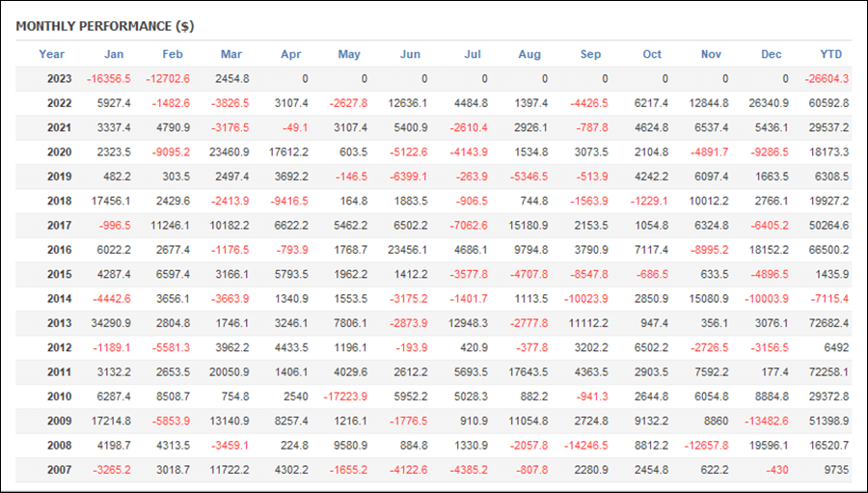This screenshot has height=493, width=868.
Task: Click the YTD column header
Action: 830,54
